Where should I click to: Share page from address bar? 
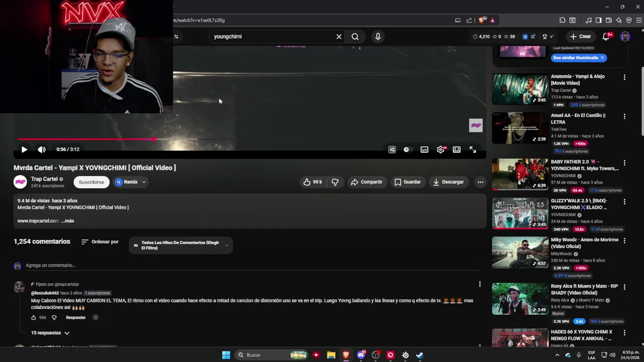click(469, 20)
